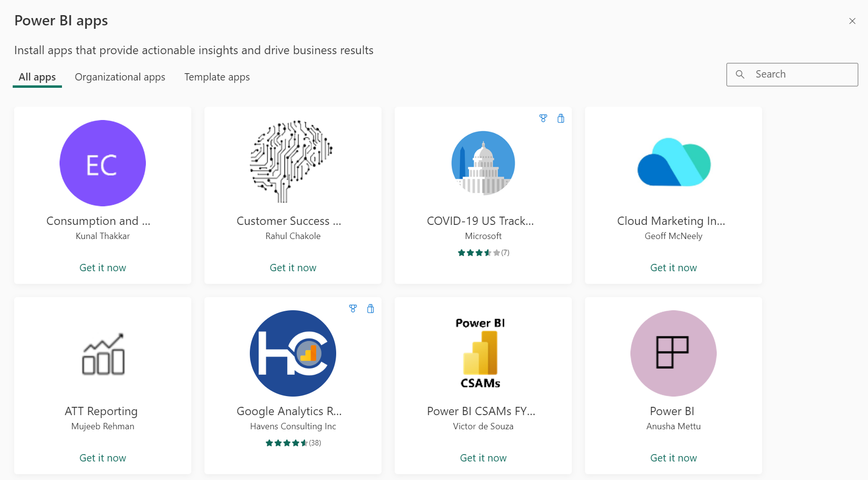Image resolution: width=868 pixels, height=480 pixels.
Task: Click the Cloud Marketing app's cloud logo
Action: 673,163
